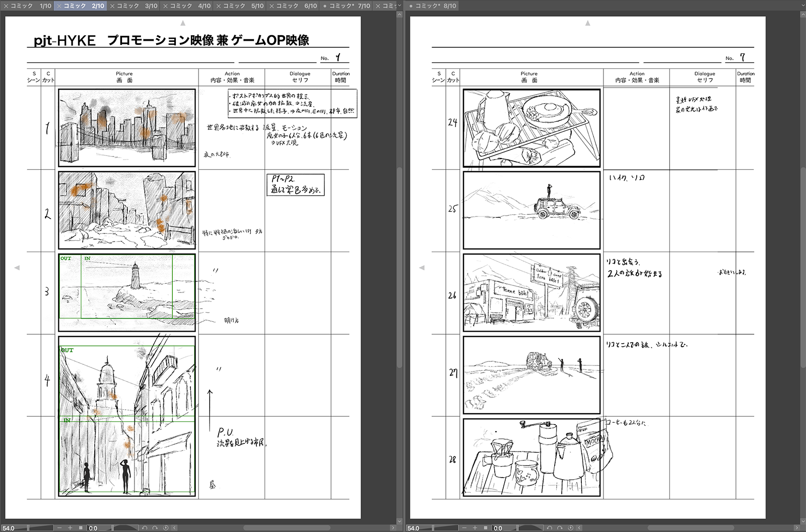Reset rotation of the left canvas

pos(166,528)
